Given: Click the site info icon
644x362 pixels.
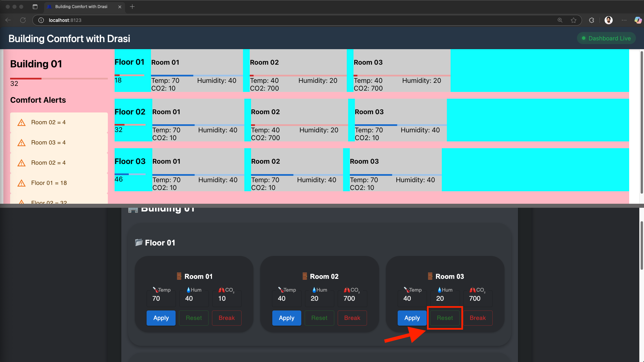Looking at the screenshot, I should click(x=41, y=20).
